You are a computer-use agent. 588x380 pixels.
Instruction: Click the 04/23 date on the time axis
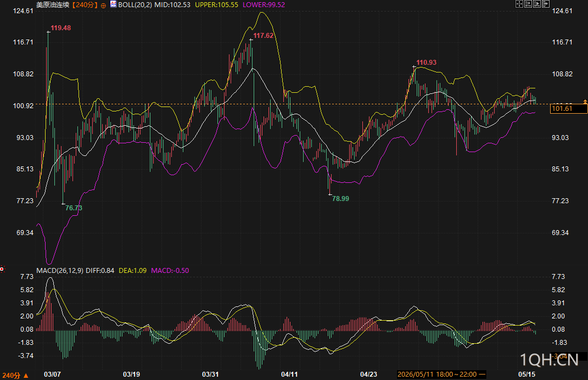[x=368, y=375]
